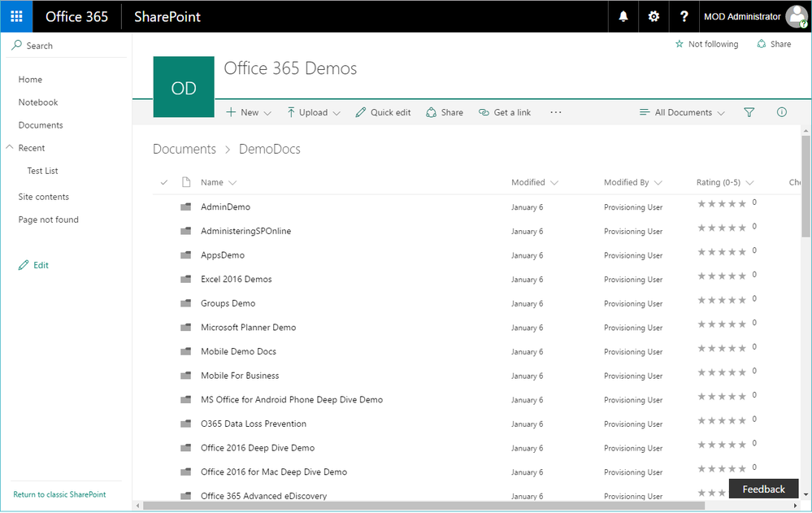Open the AdministeringSPOnline folder

[x=246, y=231]
